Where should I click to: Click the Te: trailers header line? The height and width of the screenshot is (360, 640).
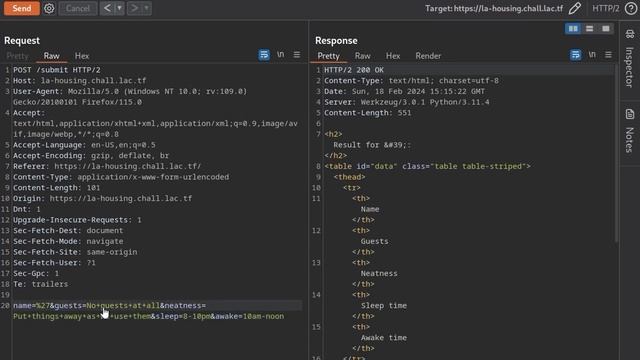click(40, 284)
